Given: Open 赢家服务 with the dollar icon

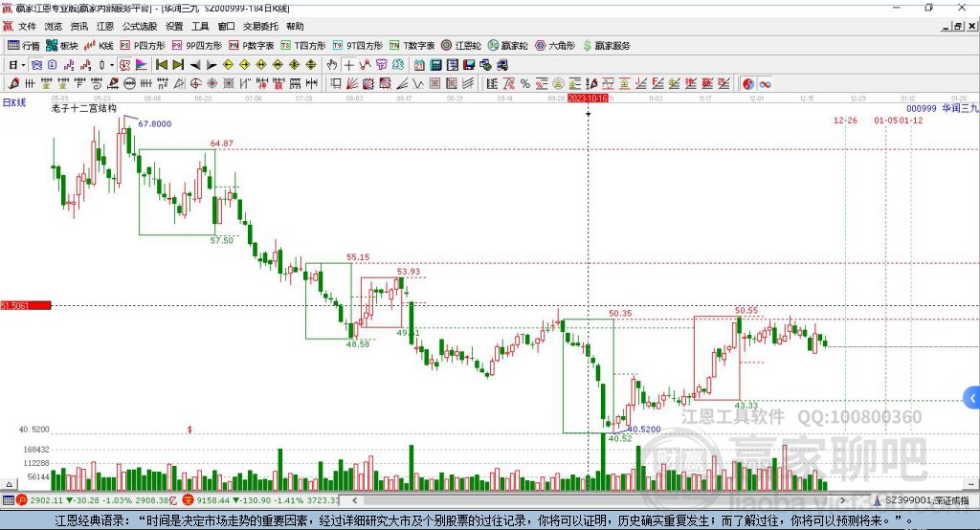Looking at the screenshot, I should 606,46.
